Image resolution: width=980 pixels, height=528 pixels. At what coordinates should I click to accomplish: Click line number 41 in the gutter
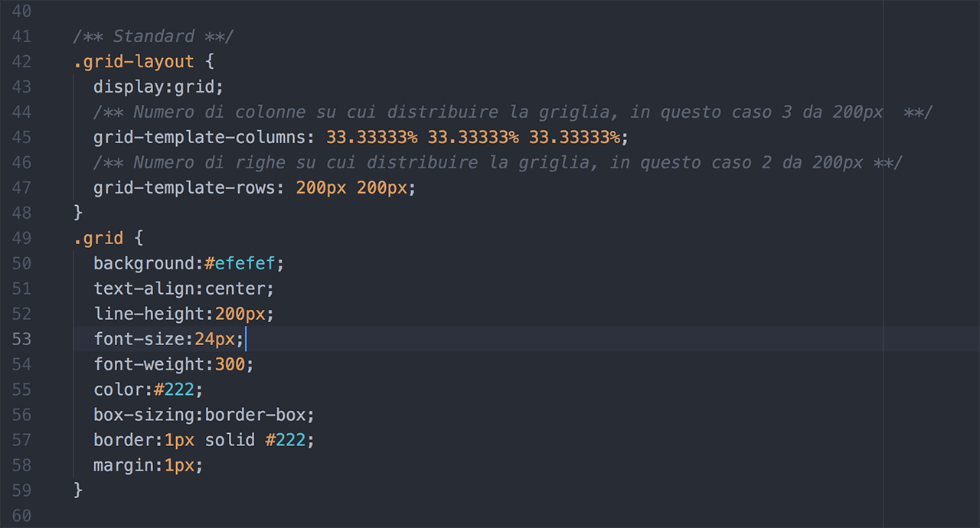[x=22, y=36]
